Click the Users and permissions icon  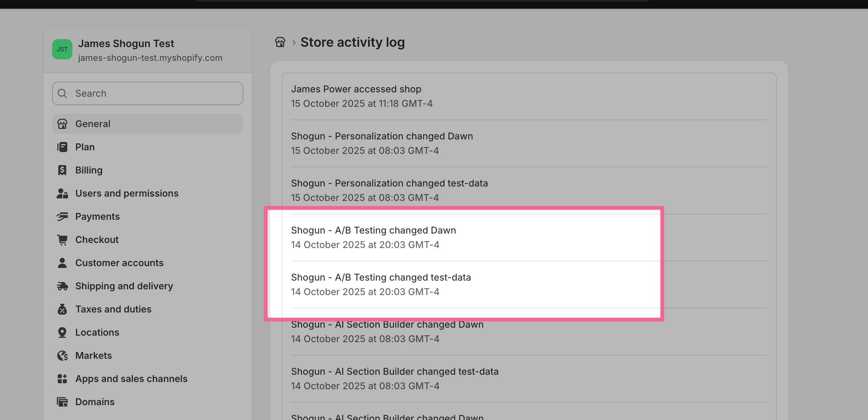click(x=62, y=193)
